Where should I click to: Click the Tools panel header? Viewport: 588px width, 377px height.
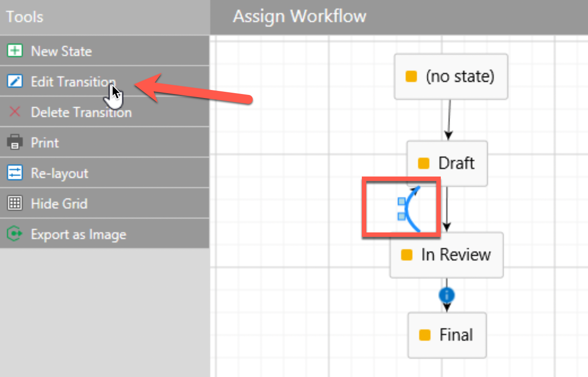tap(105, 17)
